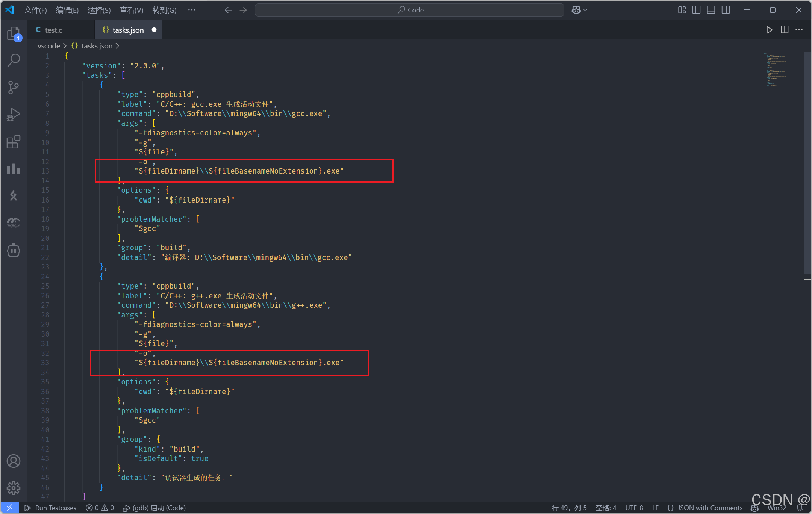Open the Run and Debug view
This screenshot has height=514, width=812.
click(x=14, y=115)
